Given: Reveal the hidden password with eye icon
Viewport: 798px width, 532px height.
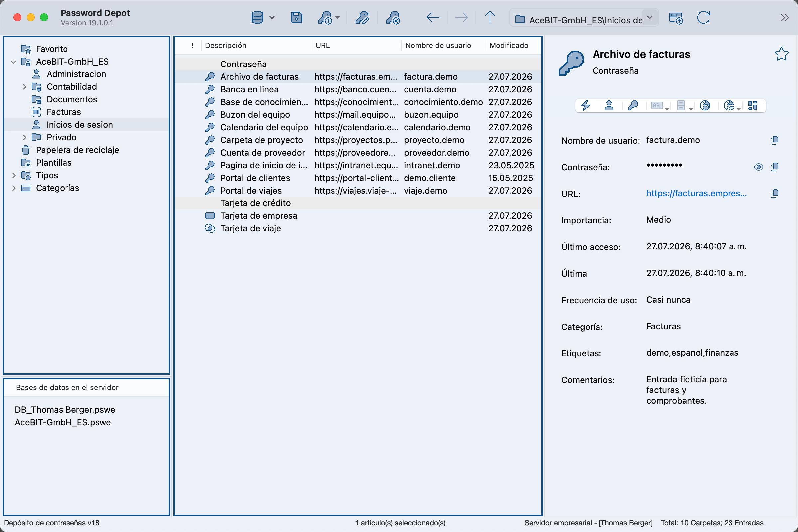Looking at the screenshot, I should tap(759, 167).
